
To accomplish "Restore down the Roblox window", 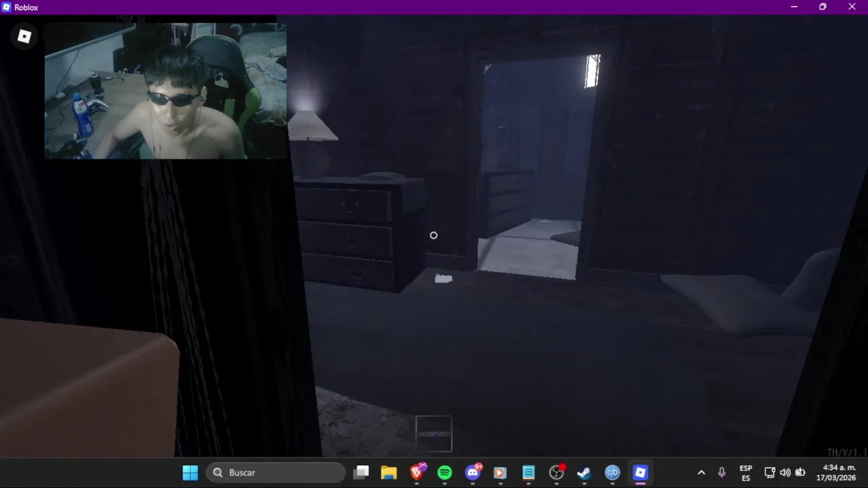I will [x=823, y=7].
